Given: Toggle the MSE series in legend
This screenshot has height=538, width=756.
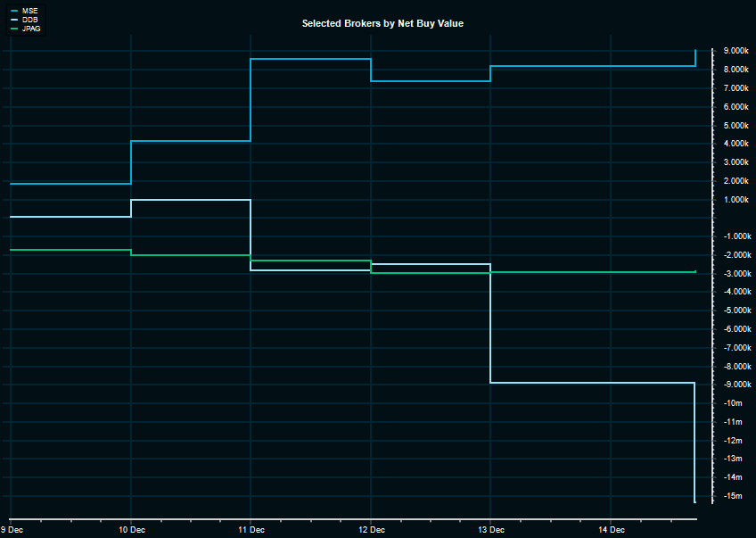Looking at the screenshot, I should point(30,10).
